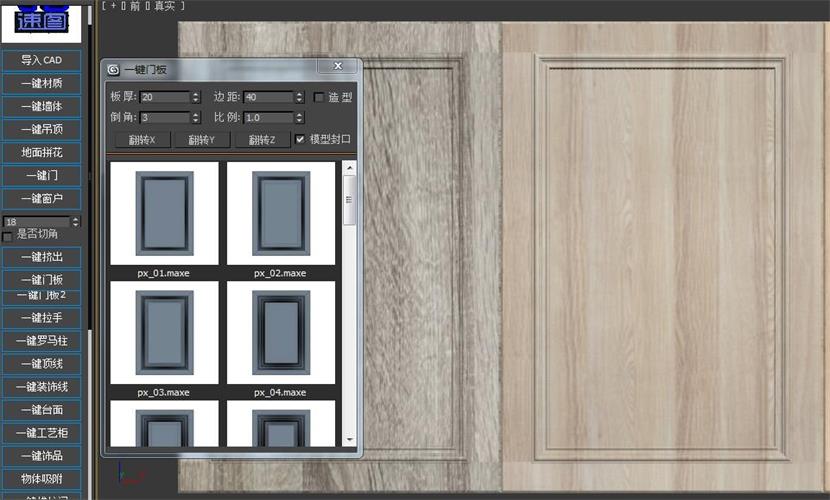
Task: Click the 物体吸附 button
Action: point(41,479)
